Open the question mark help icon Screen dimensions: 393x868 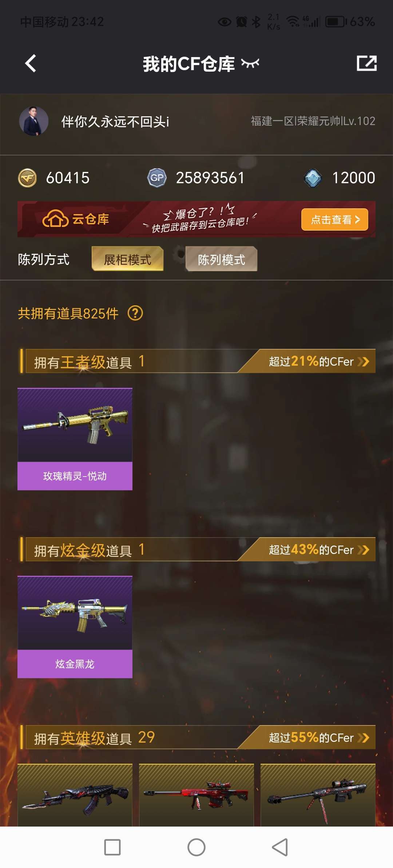(135, 313)
